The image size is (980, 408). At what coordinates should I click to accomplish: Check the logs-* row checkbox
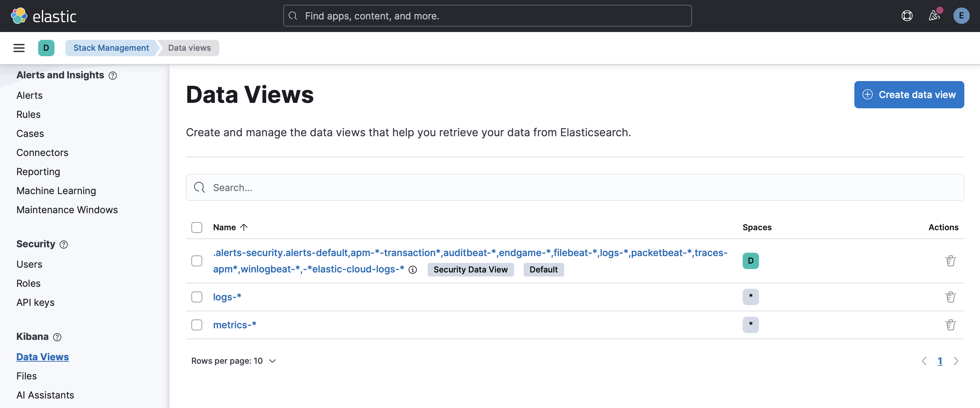tap(197, 297)
